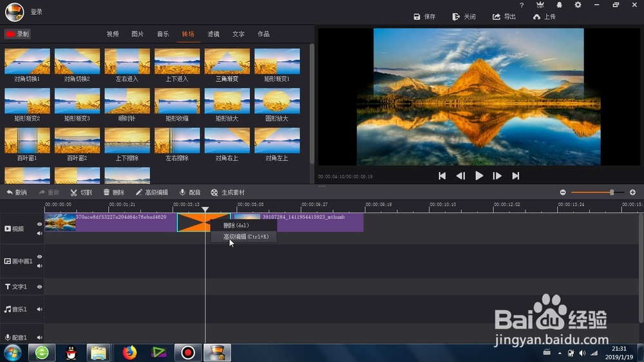The width and height of the screenshot is (644, 362).
Task: Open the notifications bell icon
Action: (559, 5)
